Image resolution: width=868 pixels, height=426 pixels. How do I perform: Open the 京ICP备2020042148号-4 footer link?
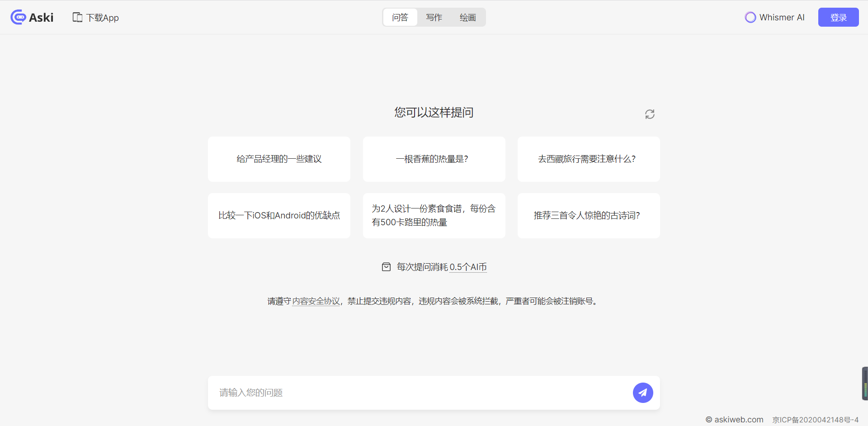pos(816,420)
